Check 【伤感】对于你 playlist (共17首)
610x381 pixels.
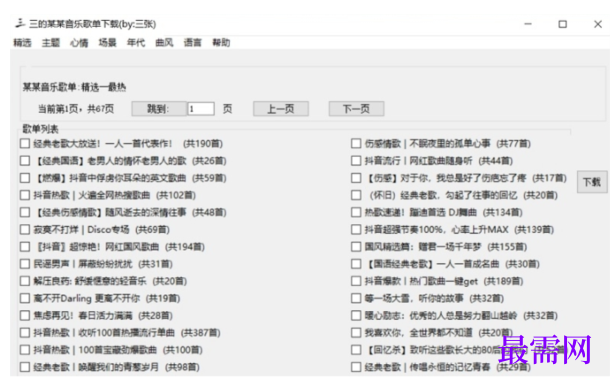coord(356,178)
